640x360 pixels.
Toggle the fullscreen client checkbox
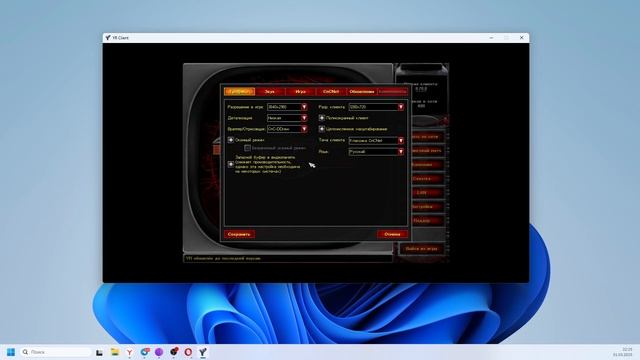click(x=322, y=118)
